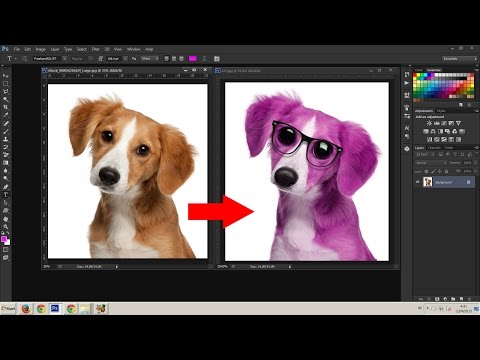
Task: Open the Layer menu
Action: 55,49
